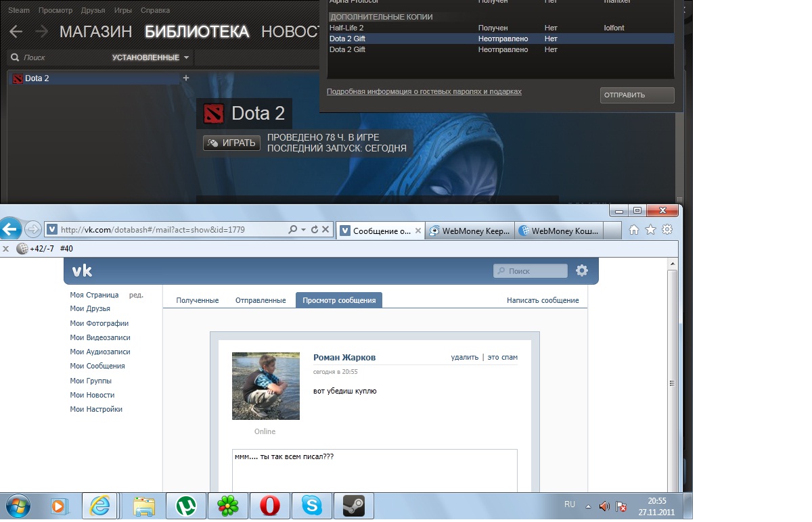Open a new browser tab
The image size is (812, 522).
[x=612, y=231]
